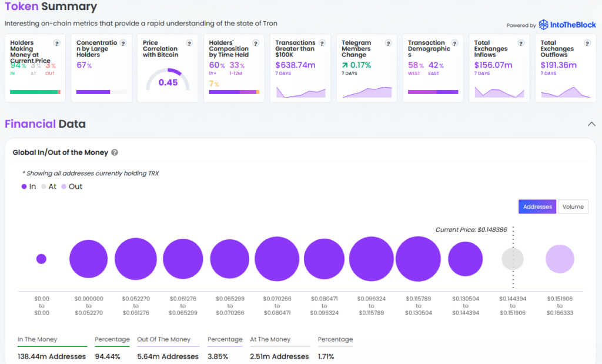Open help for Transaction Demographics
This screenshot has width=602, height=364.
[x=454, y=44]
